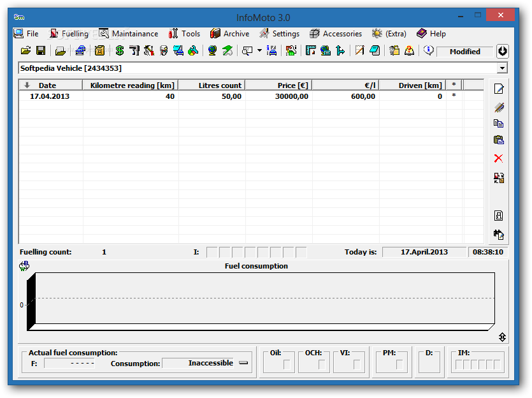Click the globe on stand icon
The width and height of the screenshot is (532, 398).
pos(212,51)
